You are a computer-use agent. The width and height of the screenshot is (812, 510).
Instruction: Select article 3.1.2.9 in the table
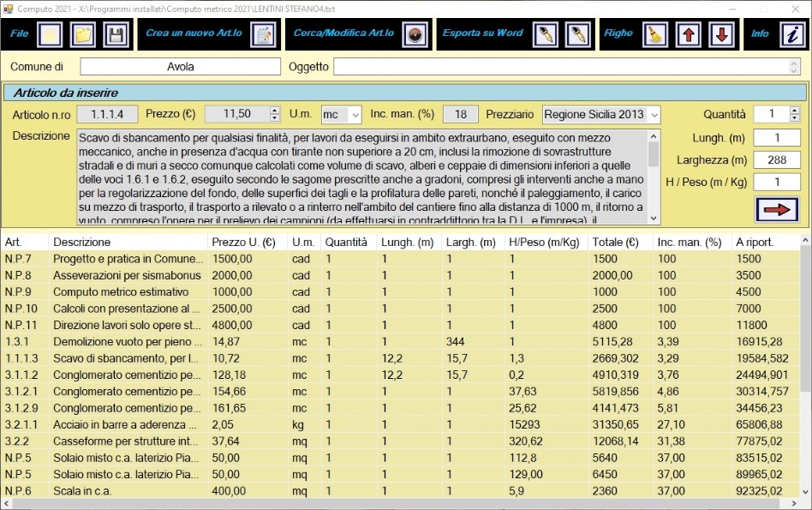pos(400,408)
